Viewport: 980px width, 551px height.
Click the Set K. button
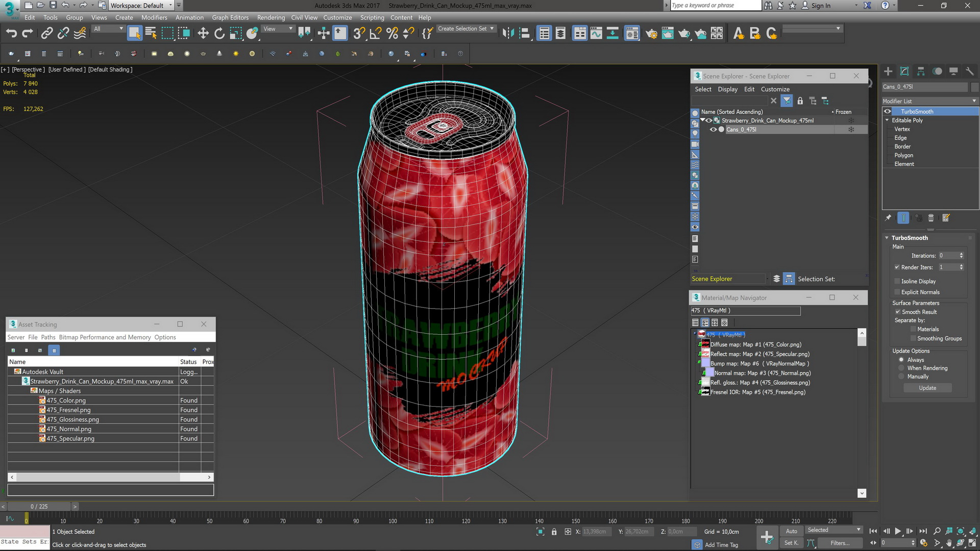[x=791, y=543]
